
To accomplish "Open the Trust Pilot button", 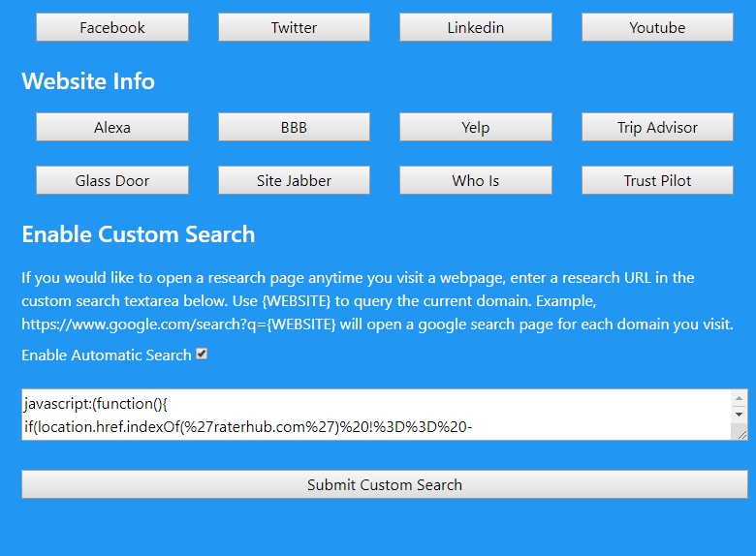I will coord(657,180).
